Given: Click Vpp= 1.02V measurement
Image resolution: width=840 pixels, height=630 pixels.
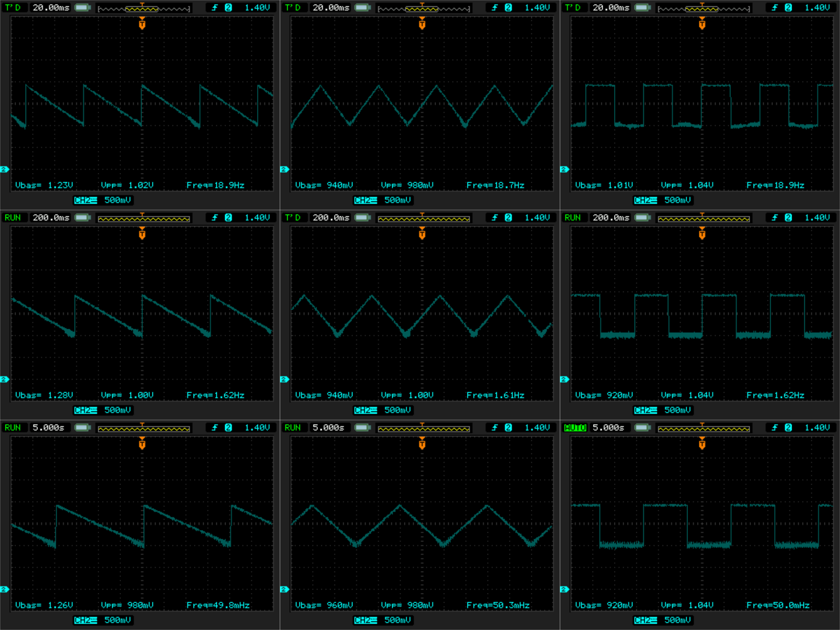Looking at the screenshot, I should 127,185.
